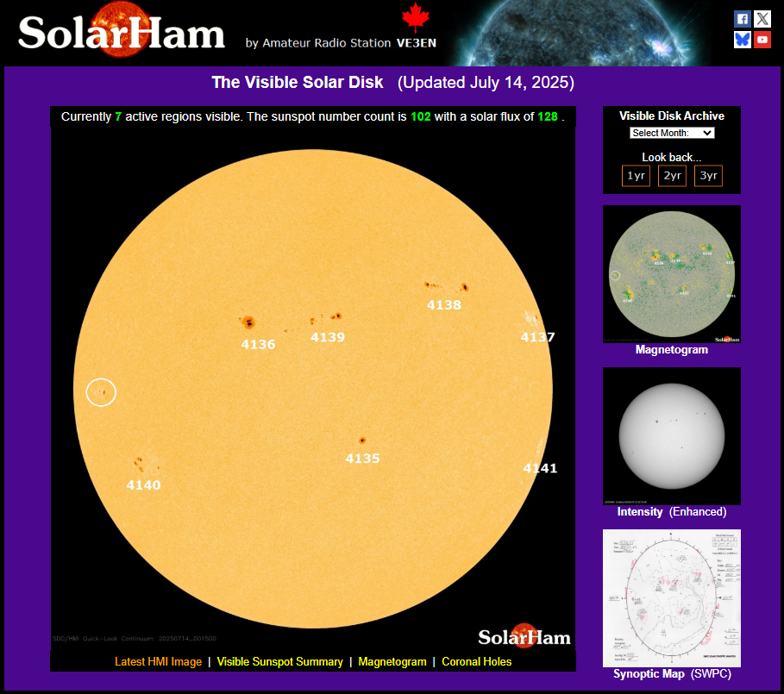Viewport: 784px width, 694px height.
Task: Click sunspot region 4136 on the disk
Action: pos(249,323)
